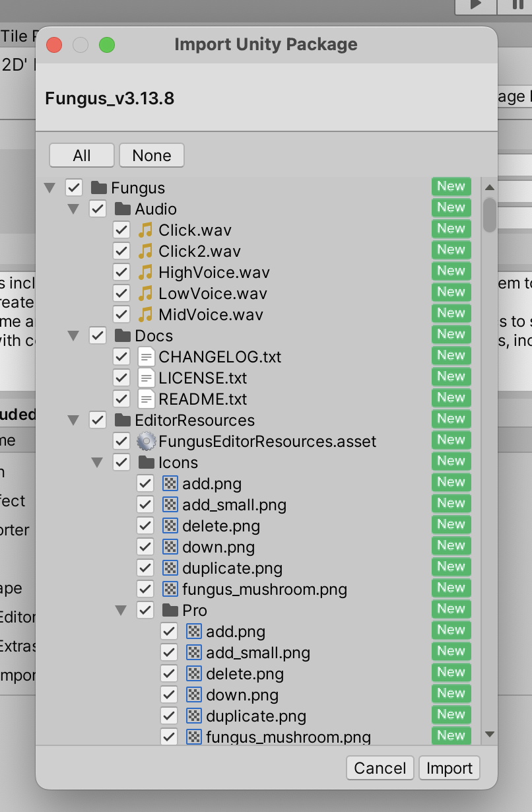Click the EditorResources folder icon
This screenshot has height=812, width=532.
click(x=122, y=421)
